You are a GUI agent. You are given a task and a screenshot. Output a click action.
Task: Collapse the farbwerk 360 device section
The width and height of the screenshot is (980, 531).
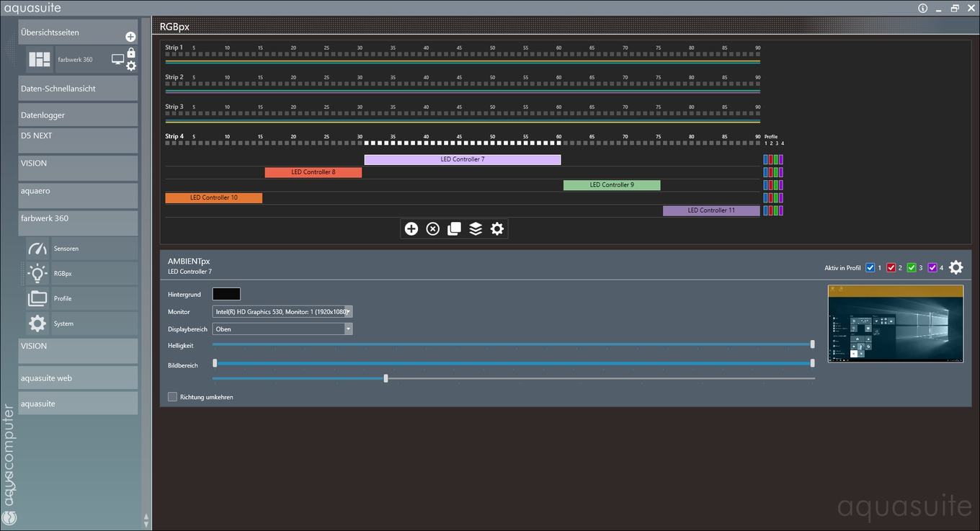[x=78, y=223]
